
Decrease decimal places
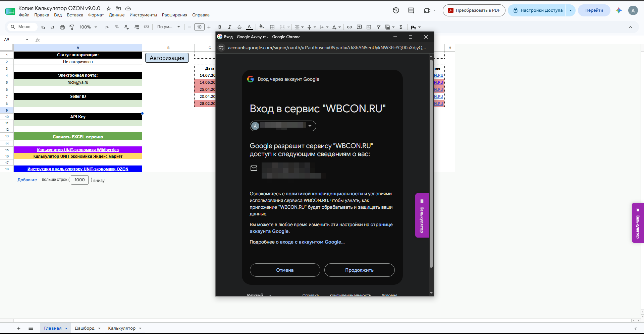[x=126, y=27]
